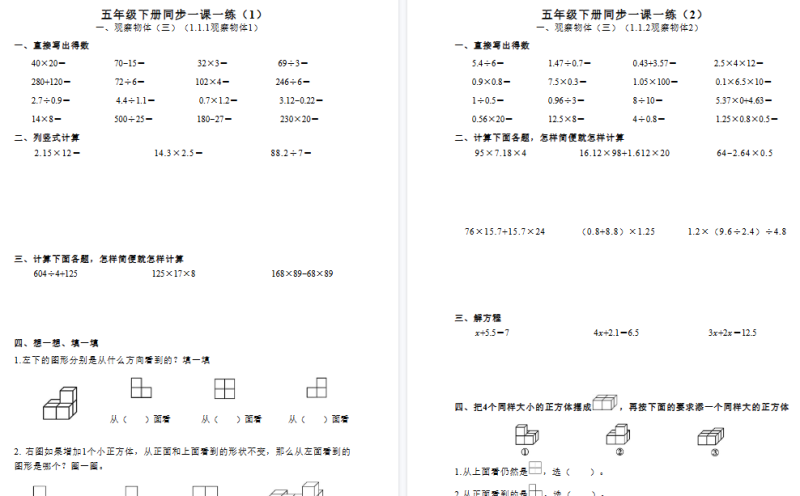Click the problem 0.56×20=
This screenshot has height=496, width=800.
(492, 119)
